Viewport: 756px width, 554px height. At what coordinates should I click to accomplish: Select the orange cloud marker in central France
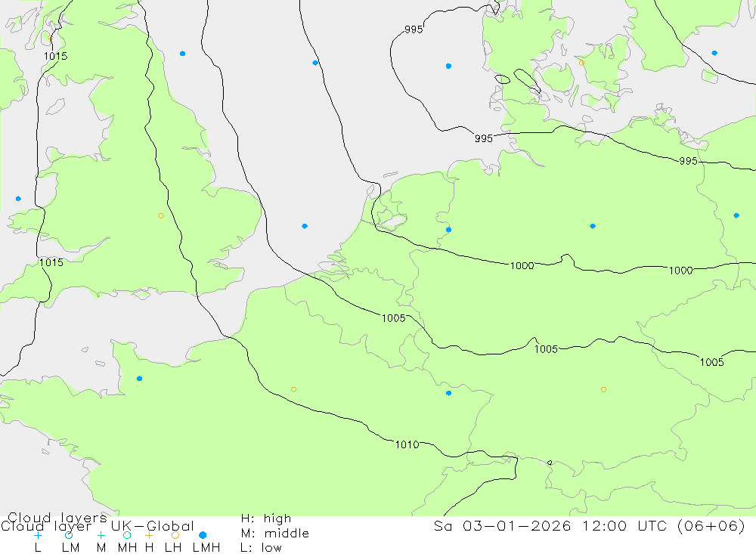(293, 389)
